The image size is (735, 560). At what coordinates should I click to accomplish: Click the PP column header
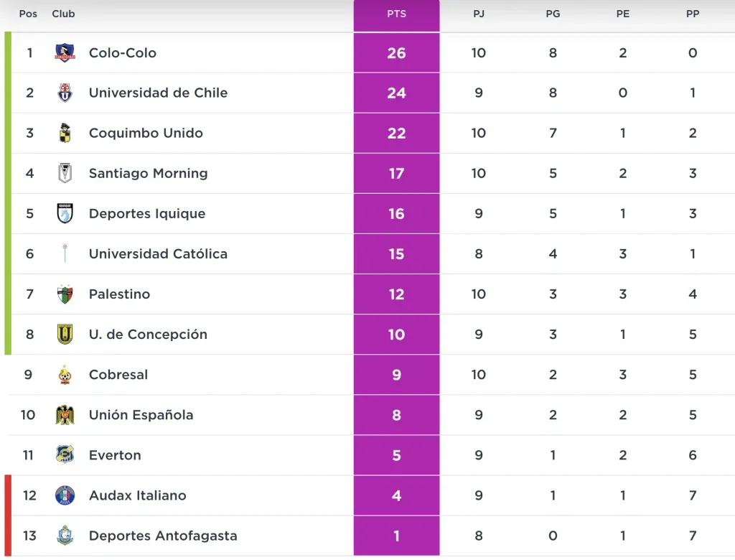click(x=693, y=14)
